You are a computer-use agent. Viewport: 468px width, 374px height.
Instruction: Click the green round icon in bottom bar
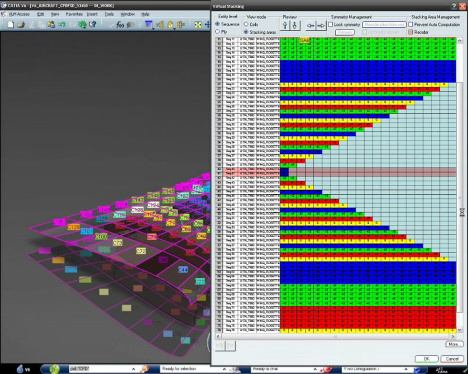(x=54, y=369)
